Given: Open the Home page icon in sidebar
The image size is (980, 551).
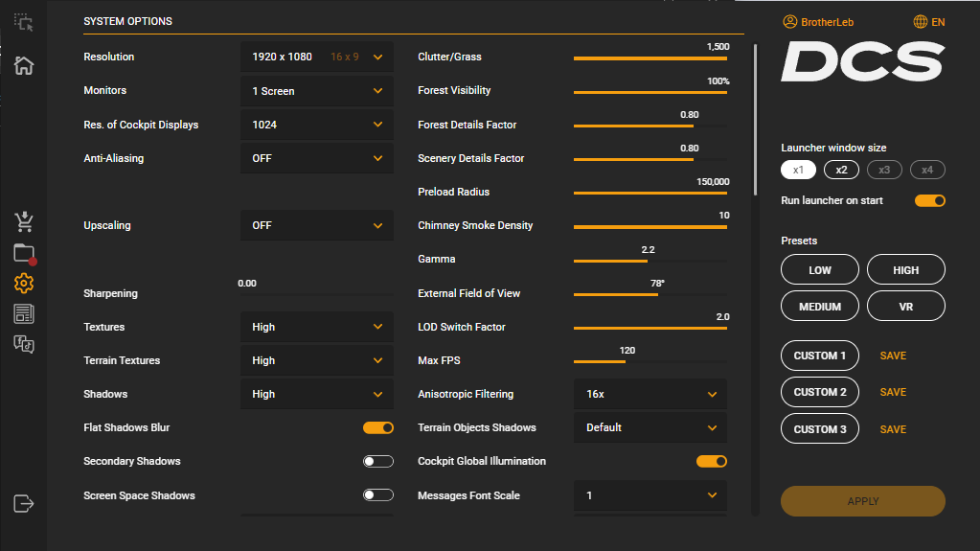Looking at the screenshot, I should pyautogui.click(x=24, y=65).
